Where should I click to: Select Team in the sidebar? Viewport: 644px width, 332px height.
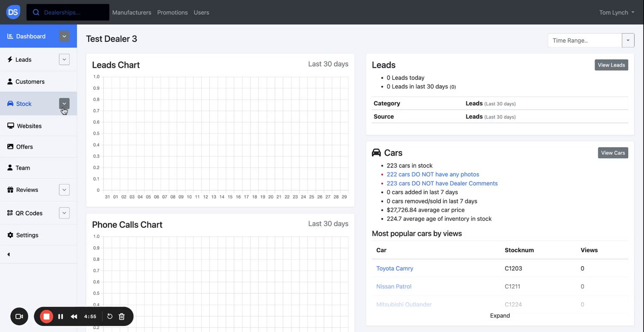[x=38, y=168]
